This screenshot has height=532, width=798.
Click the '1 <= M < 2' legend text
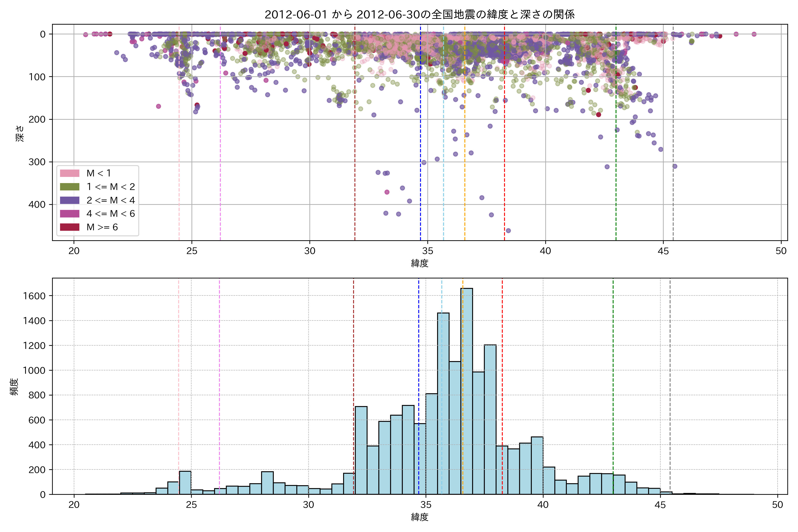point(111,187)
